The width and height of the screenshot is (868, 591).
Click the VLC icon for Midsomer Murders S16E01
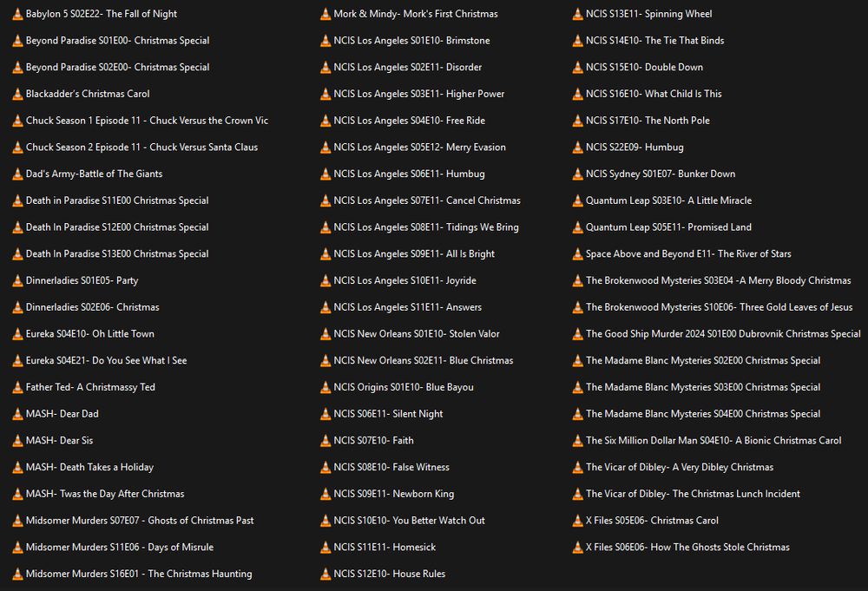(17, 574)
